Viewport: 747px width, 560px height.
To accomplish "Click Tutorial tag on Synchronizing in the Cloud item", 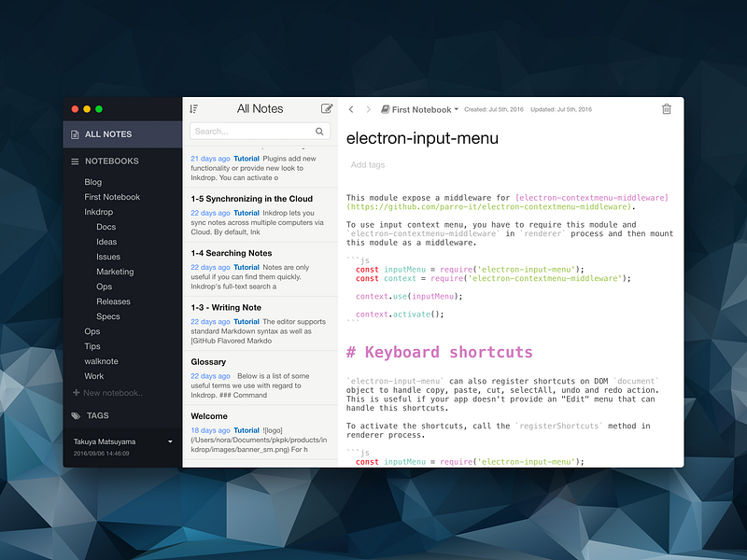I will [x=247, y=213].
